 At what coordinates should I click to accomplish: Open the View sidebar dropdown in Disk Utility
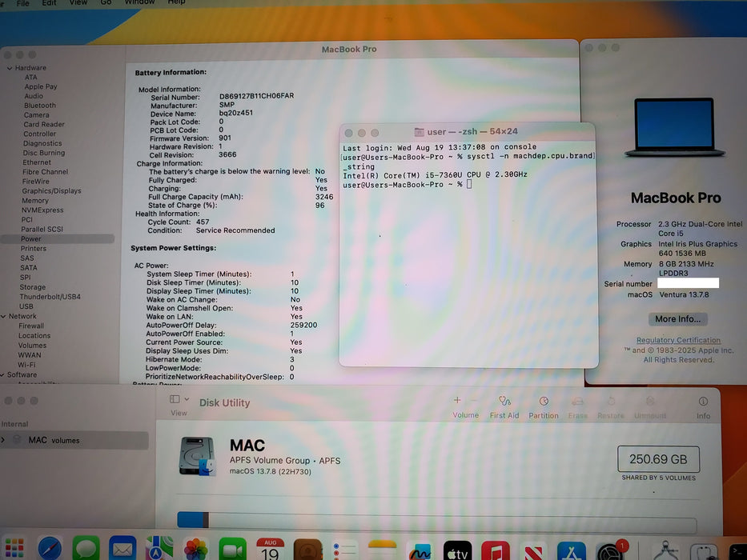click(x=179, y=399)
